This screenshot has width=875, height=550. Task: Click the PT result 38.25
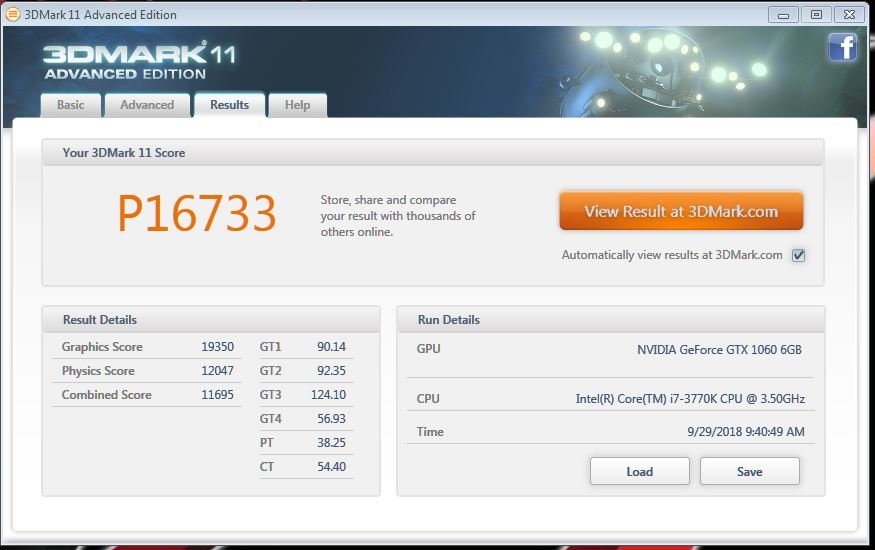click(331, 443)
